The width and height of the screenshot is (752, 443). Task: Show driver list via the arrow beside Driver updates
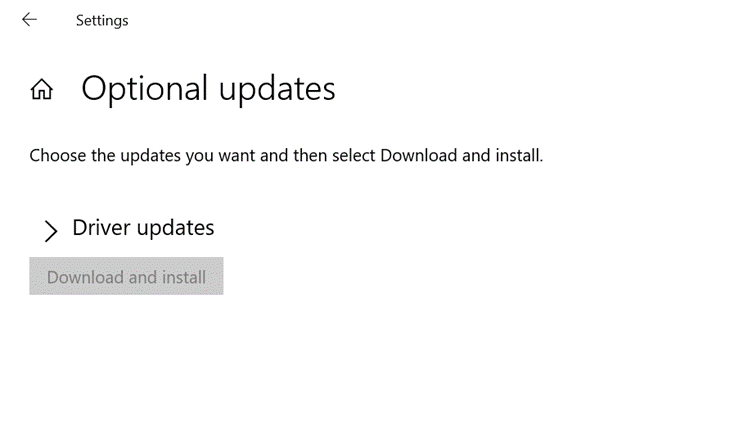[x=51, y=231]
